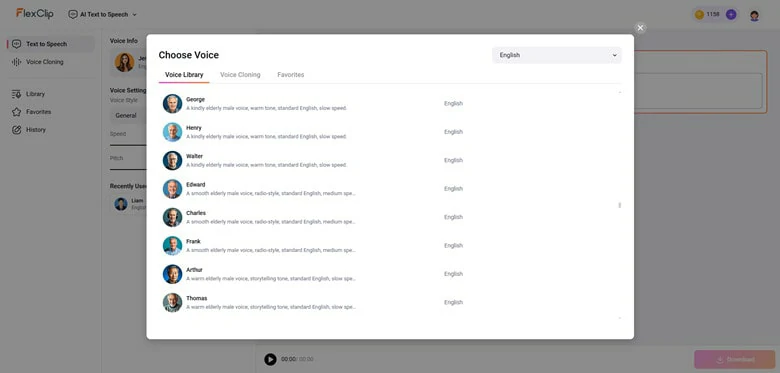Click the voice name Arthur

195,270
